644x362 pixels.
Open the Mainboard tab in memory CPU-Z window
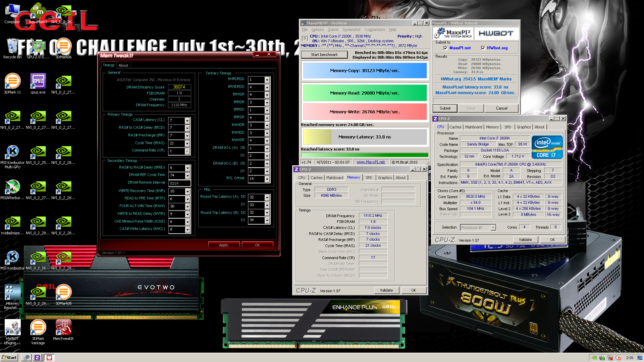(335, 178)
